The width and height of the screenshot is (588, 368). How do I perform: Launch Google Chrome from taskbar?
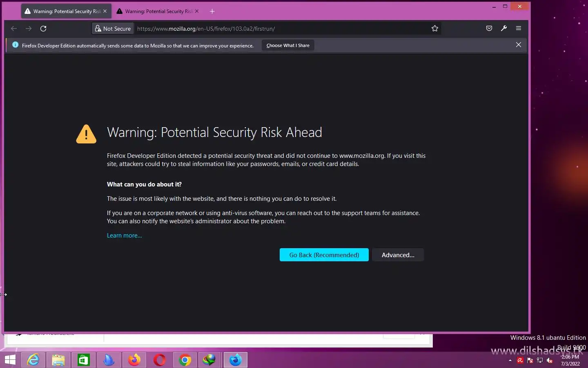tap(185, 360)
